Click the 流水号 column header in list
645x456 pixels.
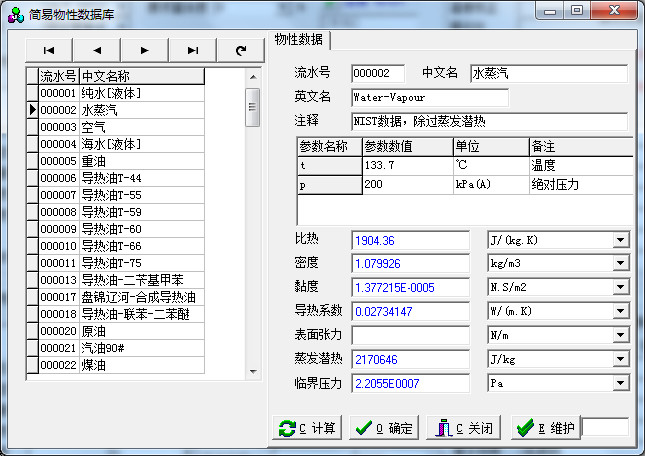(58, 76)
